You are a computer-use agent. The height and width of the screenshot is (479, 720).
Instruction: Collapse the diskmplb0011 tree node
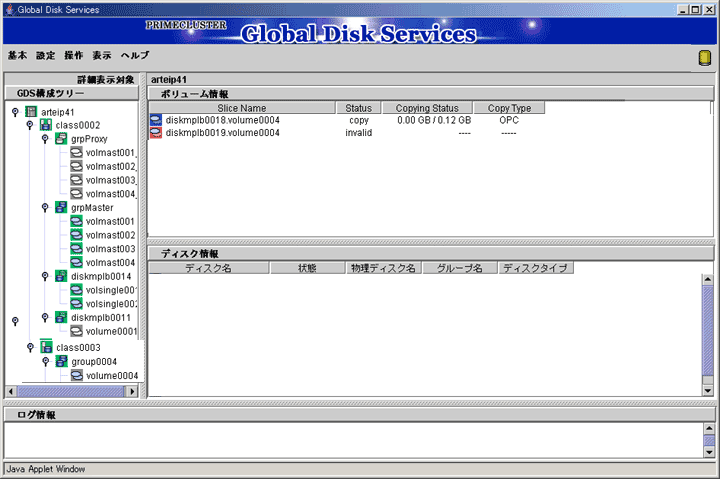(45, 317)
